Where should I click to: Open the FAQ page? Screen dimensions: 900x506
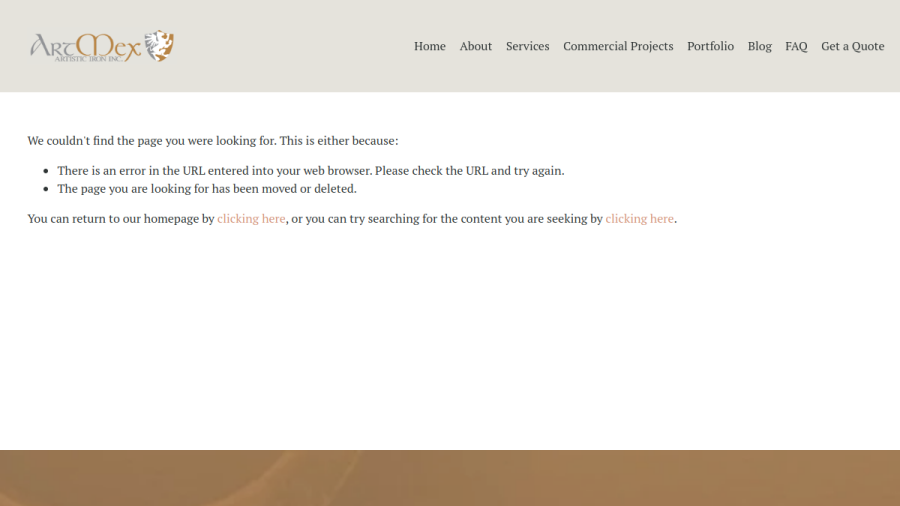(x=796, y=46)
